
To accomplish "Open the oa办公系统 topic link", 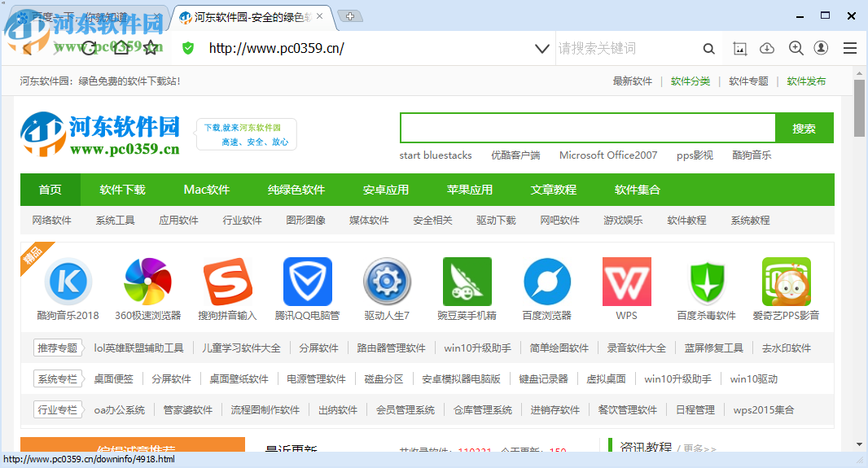I will coord(119,410).
